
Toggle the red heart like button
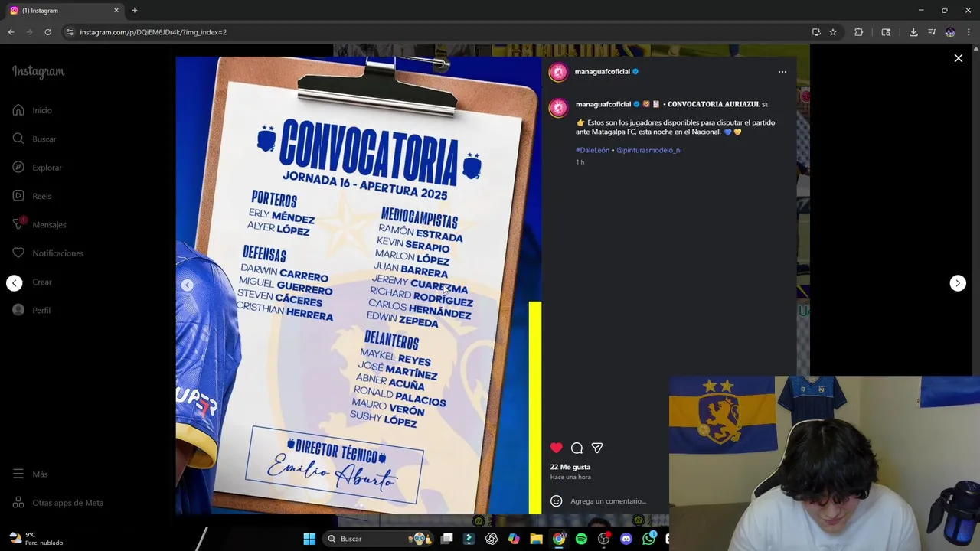(x=557, y=448)
